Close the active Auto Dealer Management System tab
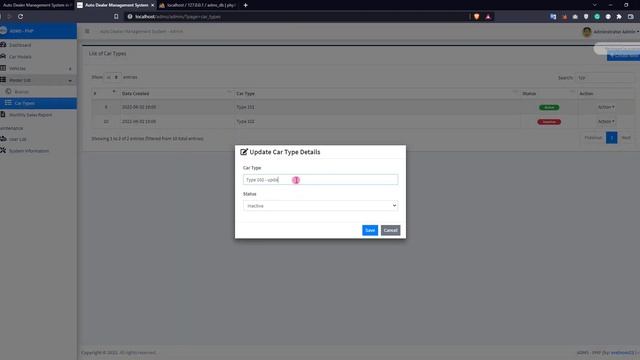Viewport: 640px width, 360px height. pyautogui.click(x=152, y=5)
